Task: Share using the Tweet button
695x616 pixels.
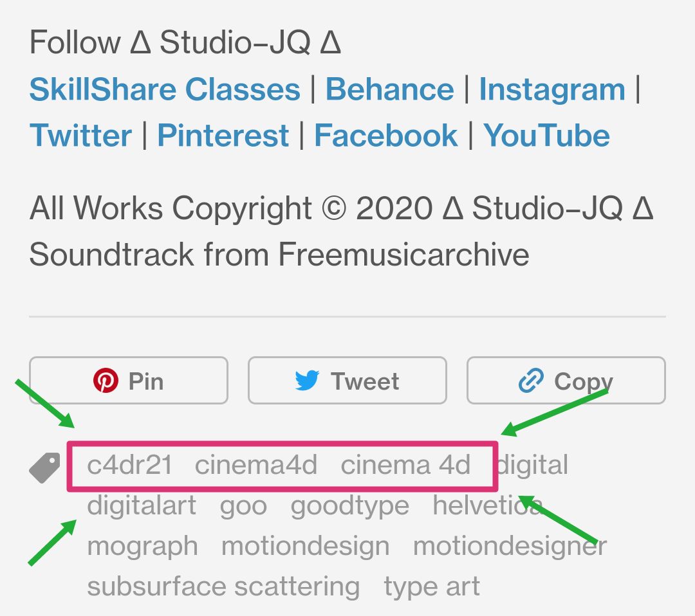Action: tap(347, 381)
